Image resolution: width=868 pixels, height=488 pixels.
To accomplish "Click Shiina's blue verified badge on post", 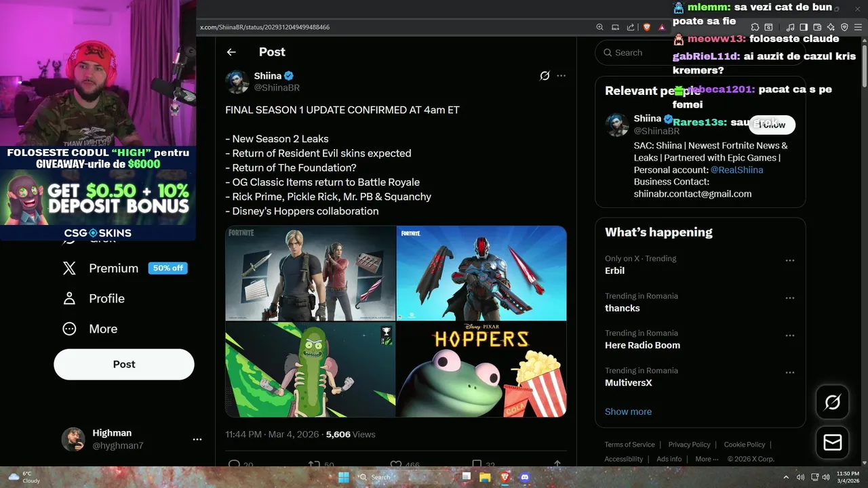I will point(289,76).
